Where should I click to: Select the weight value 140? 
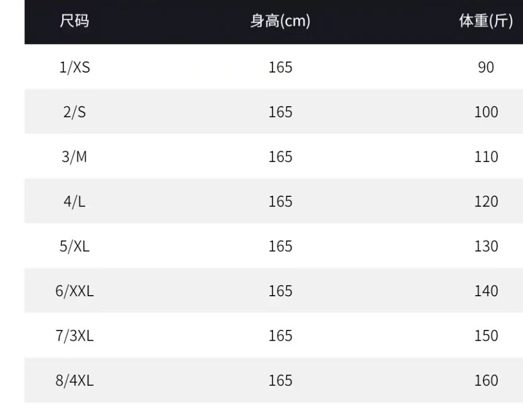tap(486, 291)
